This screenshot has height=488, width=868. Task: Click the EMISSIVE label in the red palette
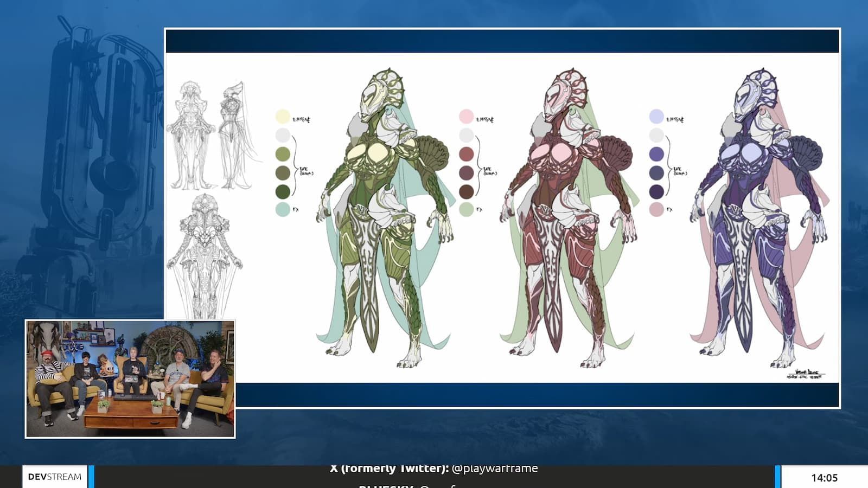[x=485, y=120]
